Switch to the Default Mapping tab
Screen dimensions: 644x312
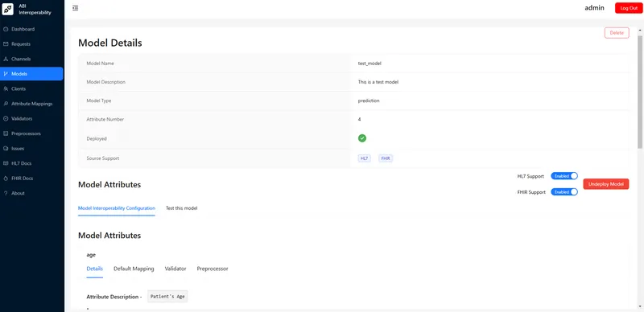tap(134, 269)
